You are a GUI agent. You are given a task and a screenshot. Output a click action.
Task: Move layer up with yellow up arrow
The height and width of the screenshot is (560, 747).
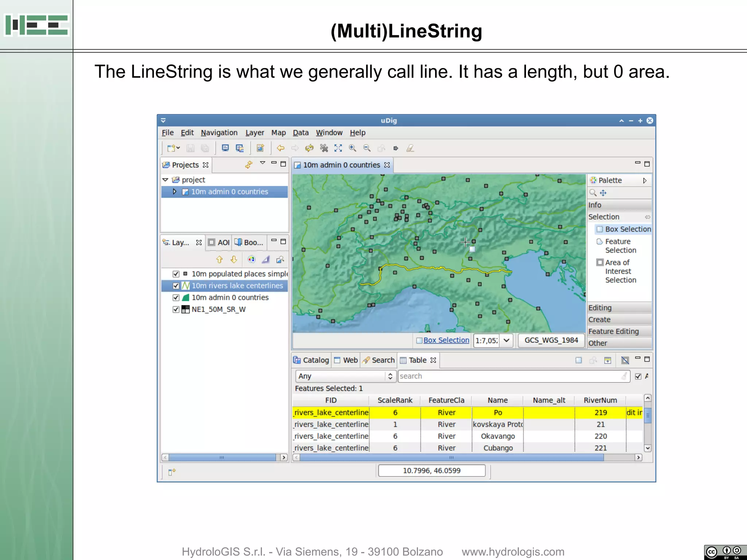click(219, 260)
